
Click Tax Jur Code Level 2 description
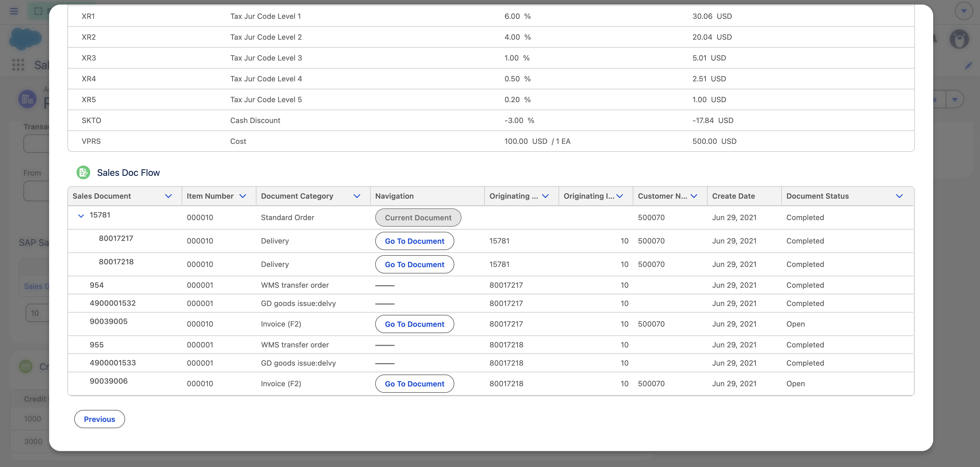tap(266, 37)
